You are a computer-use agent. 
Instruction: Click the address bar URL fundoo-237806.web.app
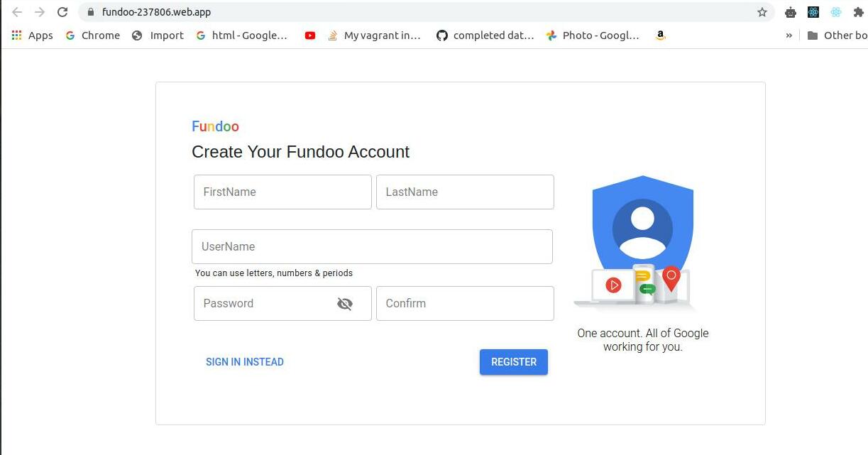point(156,12)
